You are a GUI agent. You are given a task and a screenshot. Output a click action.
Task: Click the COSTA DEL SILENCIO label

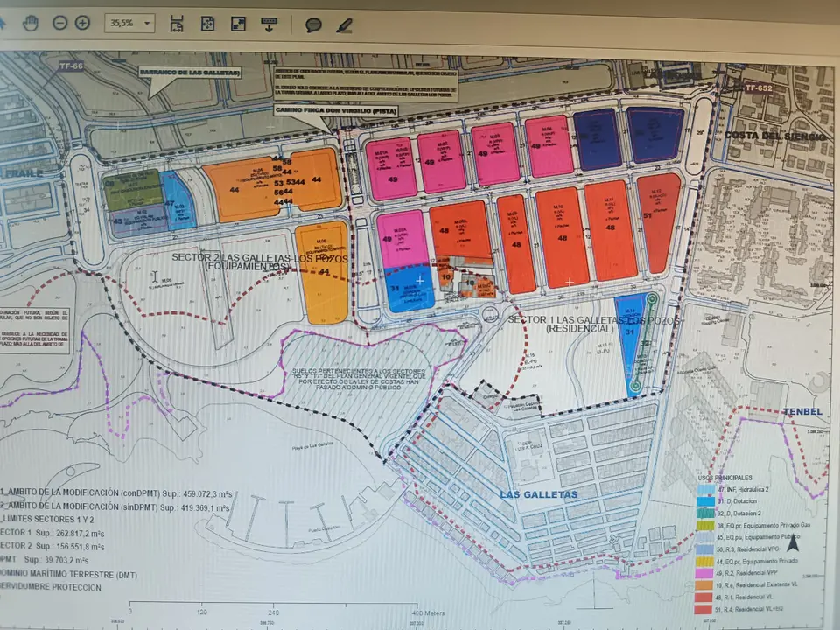[x=775, y=136]
